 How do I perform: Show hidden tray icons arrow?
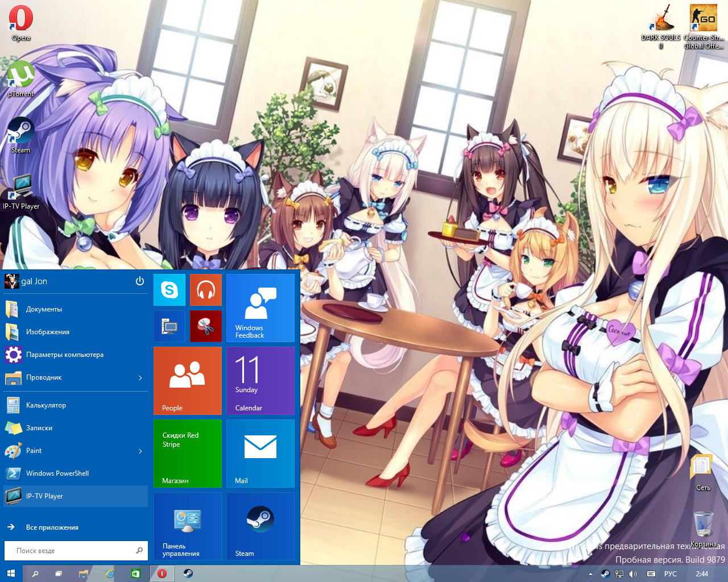(x=590, y=574)
